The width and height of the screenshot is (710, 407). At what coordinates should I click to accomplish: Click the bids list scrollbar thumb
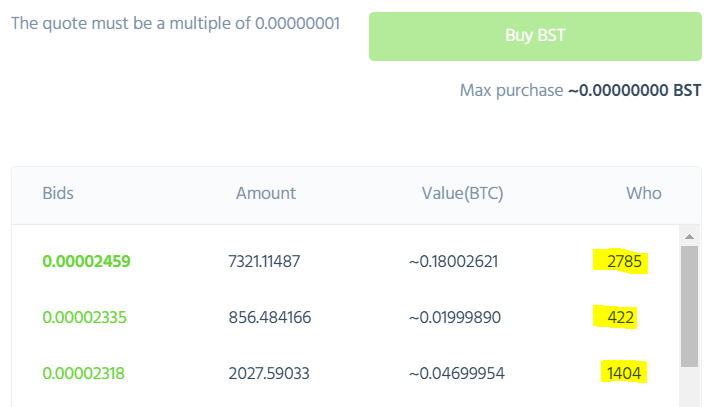[x=689, y=305]
